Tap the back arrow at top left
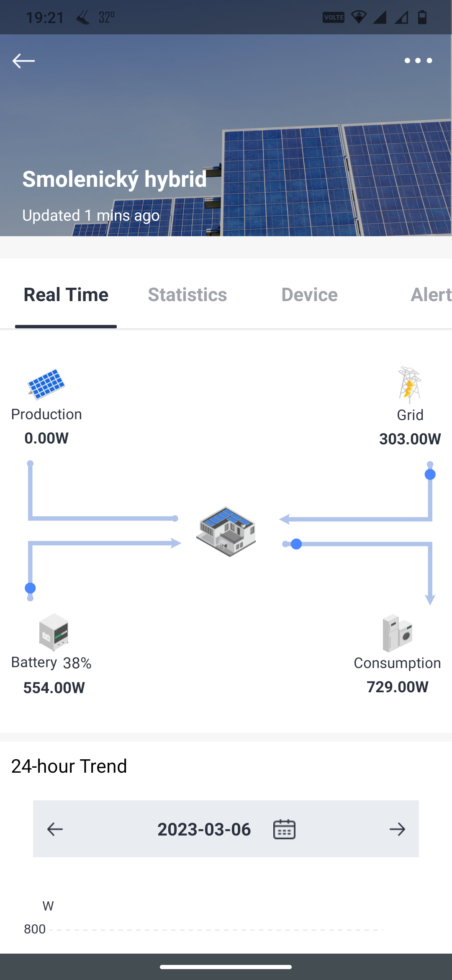This screenshot has width=452, height=980. click(x=23, y=61)
